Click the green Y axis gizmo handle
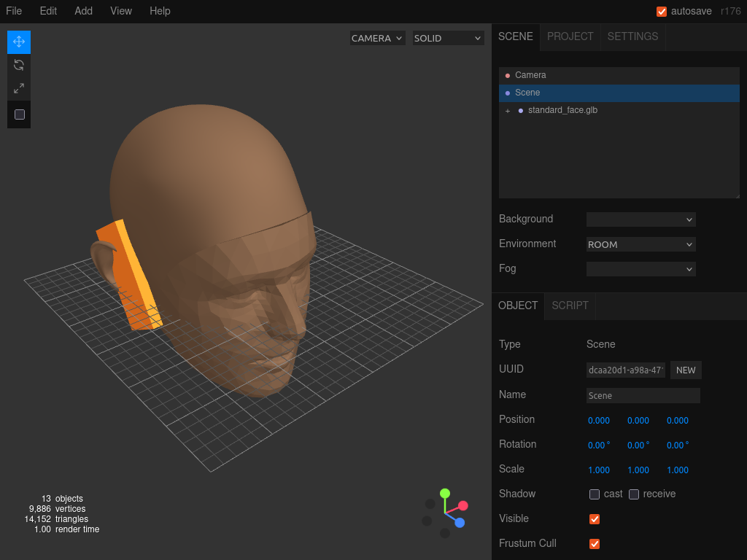The image size is (747, 560). point(445,494)
